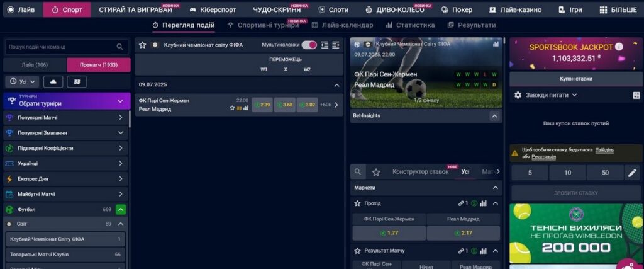Click the Увійдіть login link
This screenshot has height=269, width=644.
tap(604, 150)
